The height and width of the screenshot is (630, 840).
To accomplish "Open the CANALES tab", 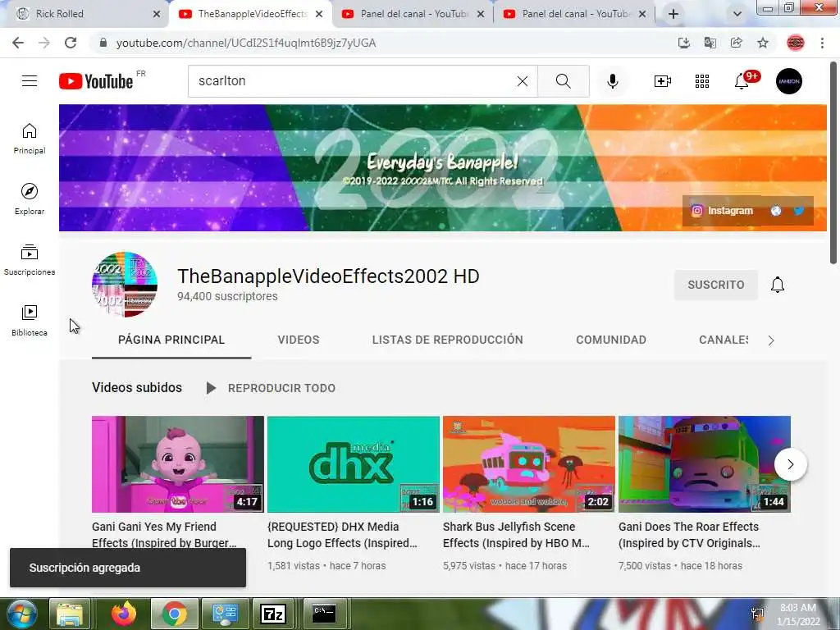I will tap(724, 340).
